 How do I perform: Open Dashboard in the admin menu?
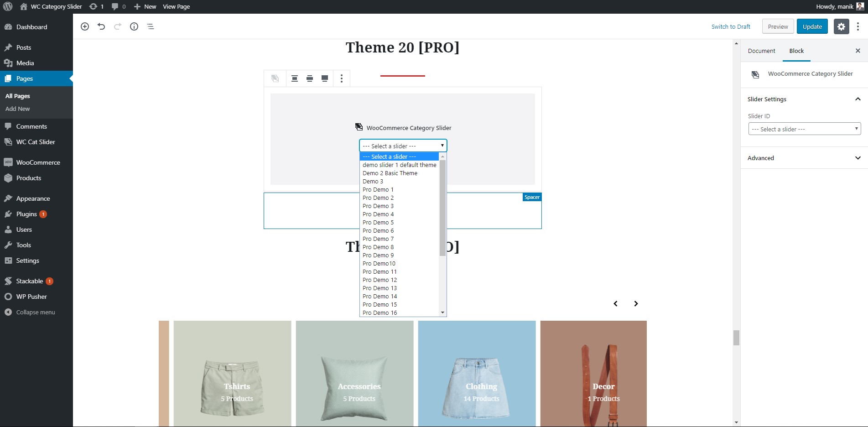point(36,27)
